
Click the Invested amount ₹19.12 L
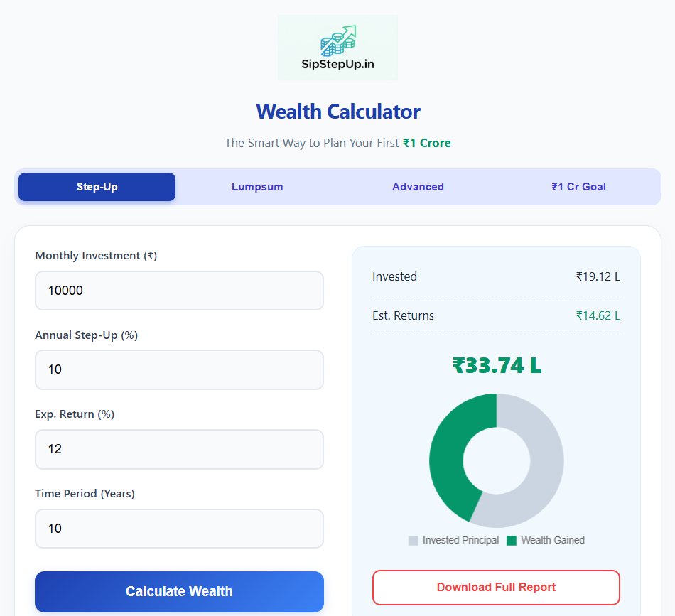(x=598, y=276)
